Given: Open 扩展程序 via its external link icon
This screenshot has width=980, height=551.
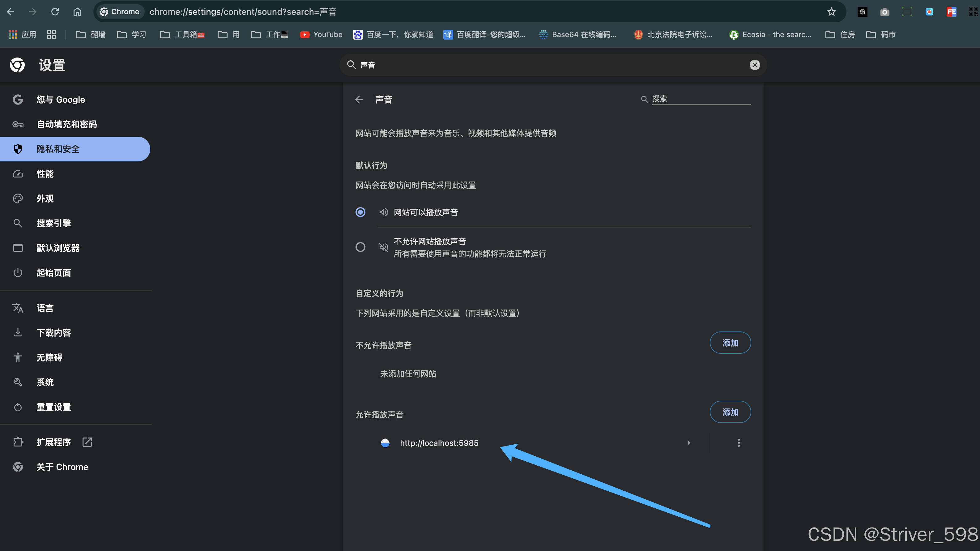Looking at the screenshot, I should click(87, 442).
